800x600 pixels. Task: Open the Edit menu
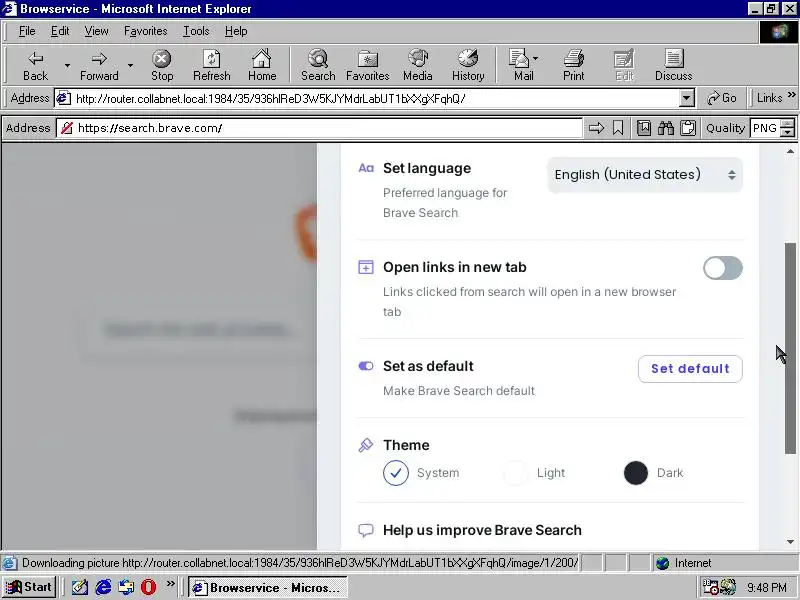coord(60,31)
